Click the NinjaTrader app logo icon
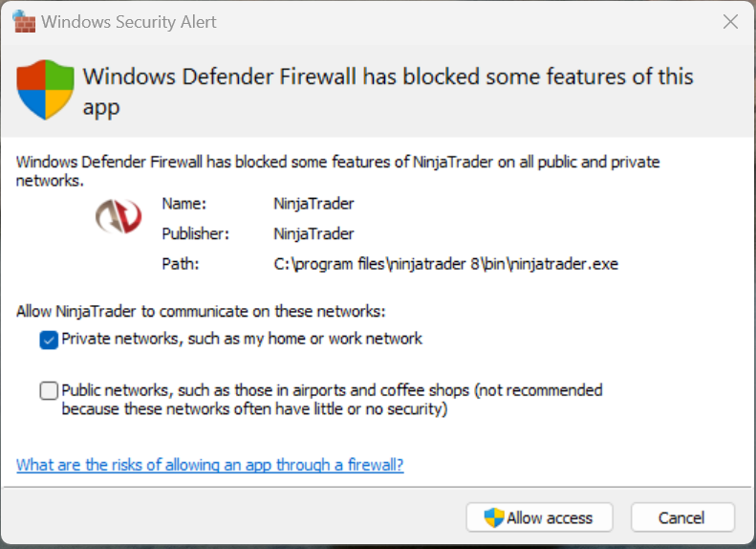756x549 pixels. coord(119,216)
